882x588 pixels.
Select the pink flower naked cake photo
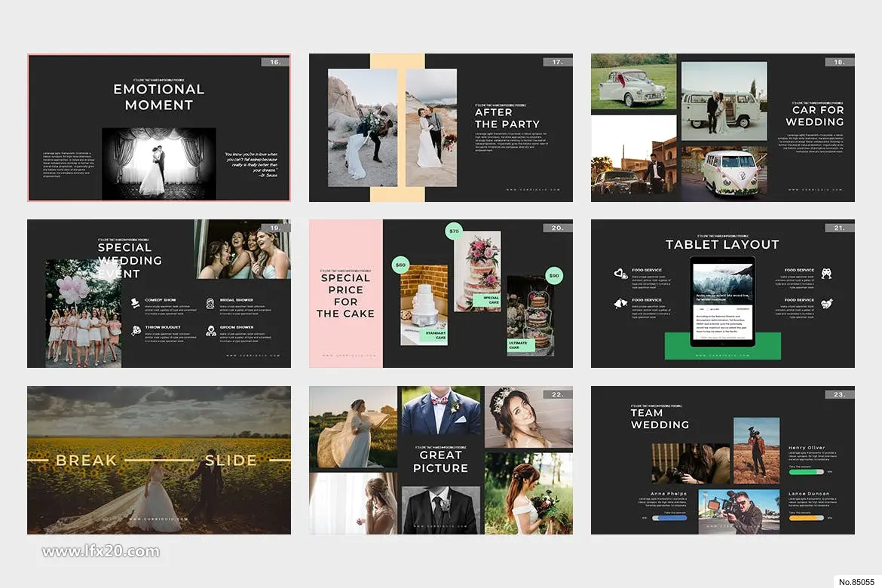point(477,271)
